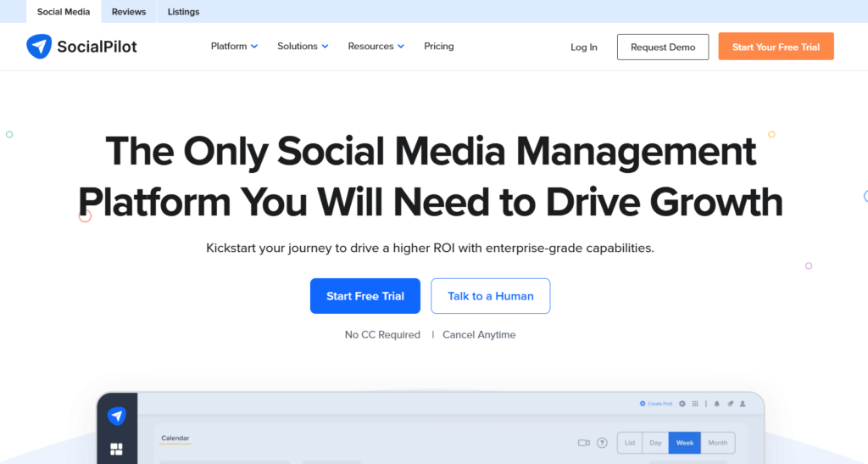Click the Calendar heading in the dashboard preview

tap(175, 438)
